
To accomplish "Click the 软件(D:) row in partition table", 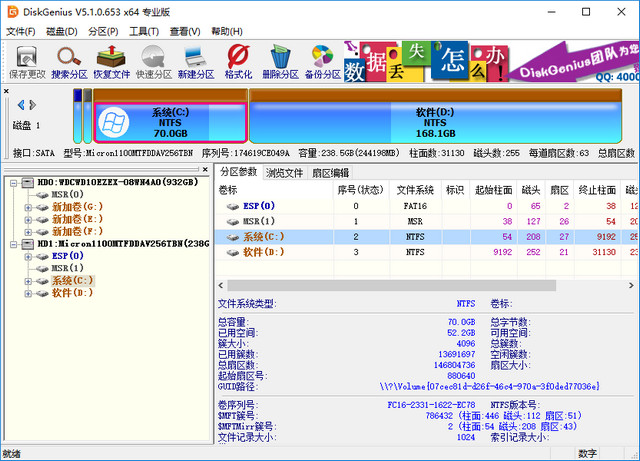I will pyautogui.click(x=427, y=252).
